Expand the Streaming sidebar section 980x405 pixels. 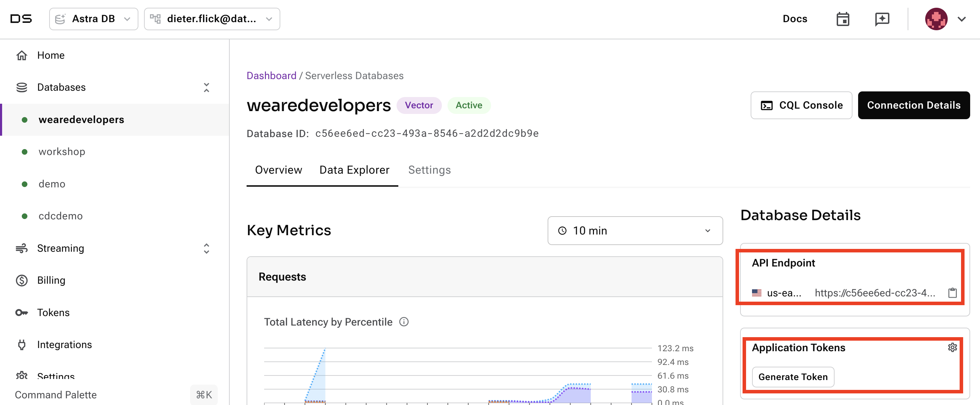(206, 249)
